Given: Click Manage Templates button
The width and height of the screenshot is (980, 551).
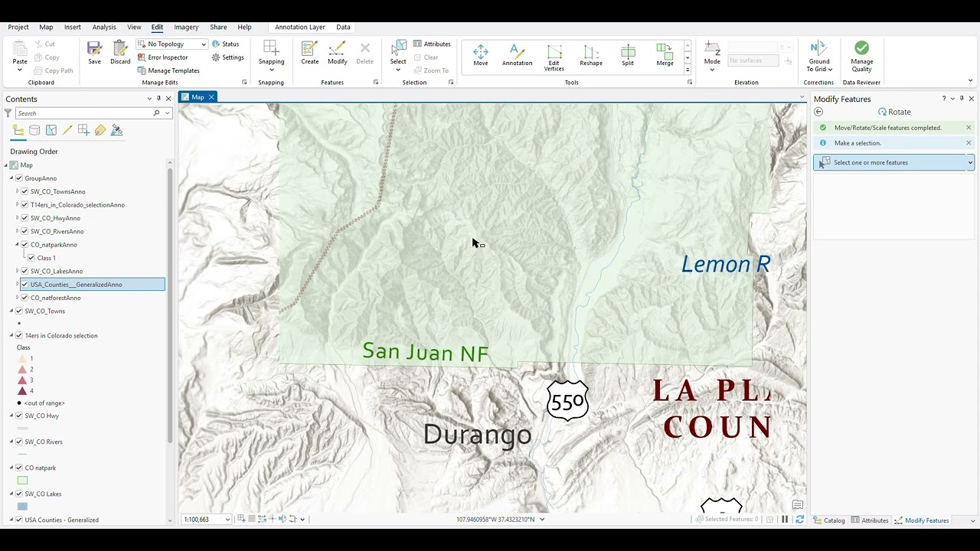Looking at the screenshot, I should click(x=168, y=70).
